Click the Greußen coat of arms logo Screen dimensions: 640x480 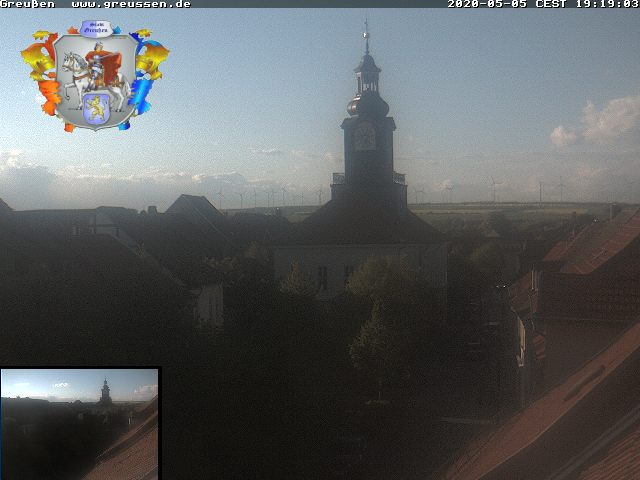click(x=95, y=76)
